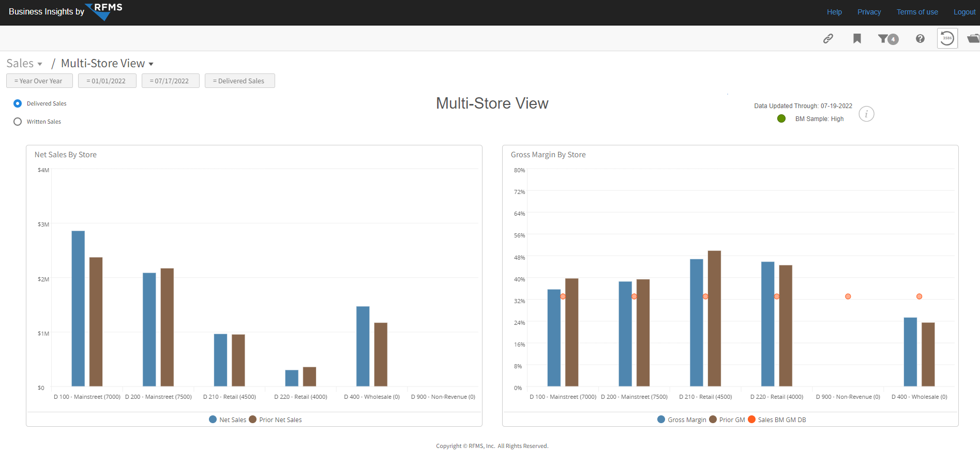Open the filter icon with badge 4
The width and height of the screenshot is (980, 464).
point(888,39)
